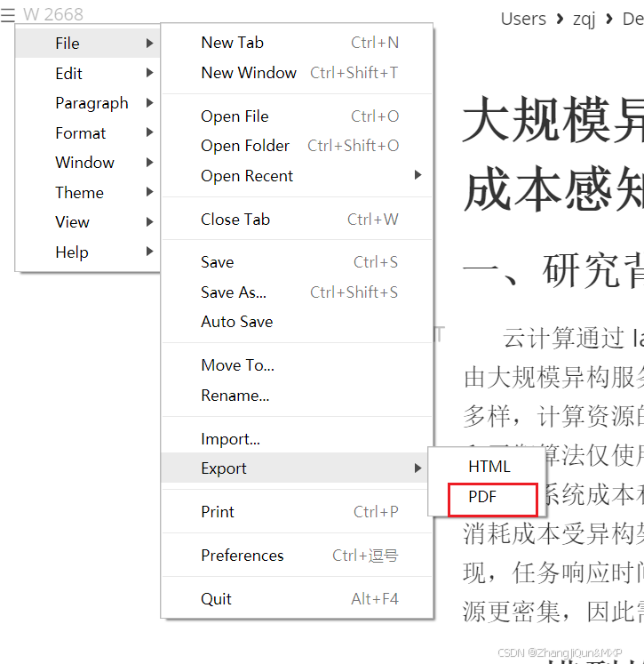Click Save in File menu

pos(297,262)
